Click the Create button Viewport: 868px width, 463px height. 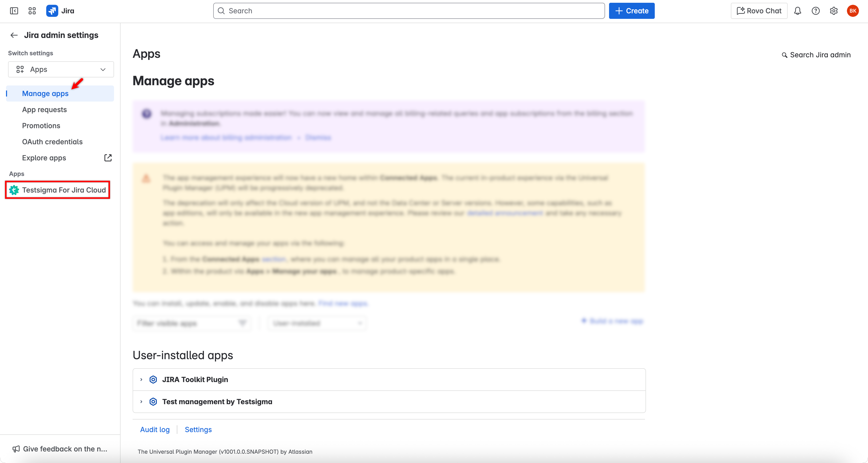[x=631, y=11]
